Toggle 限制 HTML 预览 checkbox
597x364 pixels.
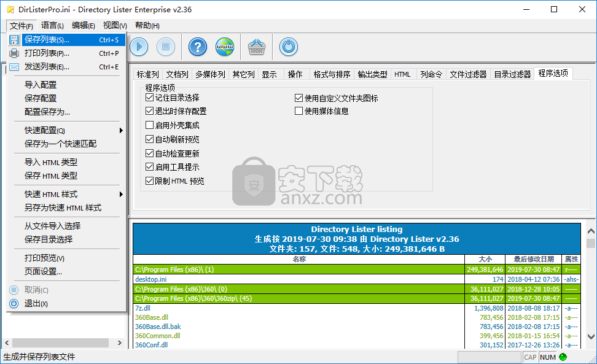[x=149, y=180]
